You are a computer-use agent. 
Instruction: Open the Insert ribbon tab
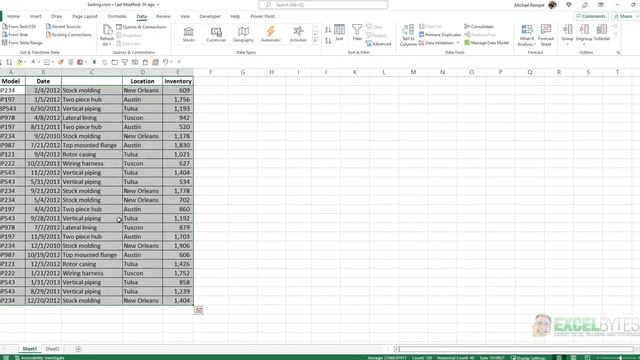(x=36, y=16)
